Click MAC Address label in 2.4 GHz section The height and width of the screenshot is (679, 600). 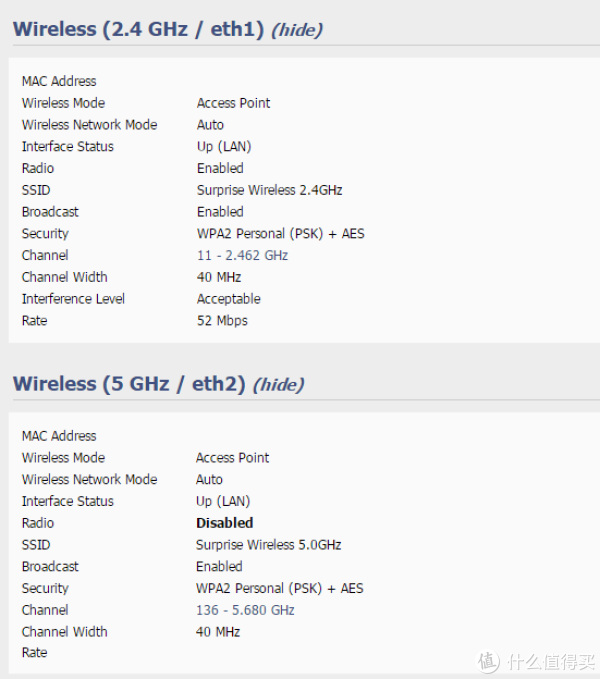(59, 81)
